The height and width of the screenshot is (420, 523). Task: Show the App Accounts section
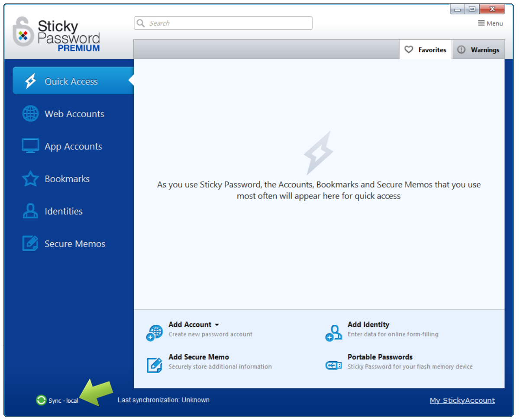[73, 146]
